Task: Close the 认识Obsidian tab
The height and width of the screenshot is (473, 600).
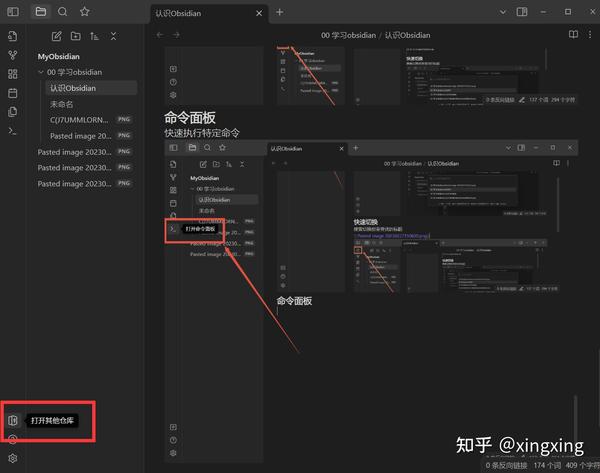Action: [x=259, y=13]
